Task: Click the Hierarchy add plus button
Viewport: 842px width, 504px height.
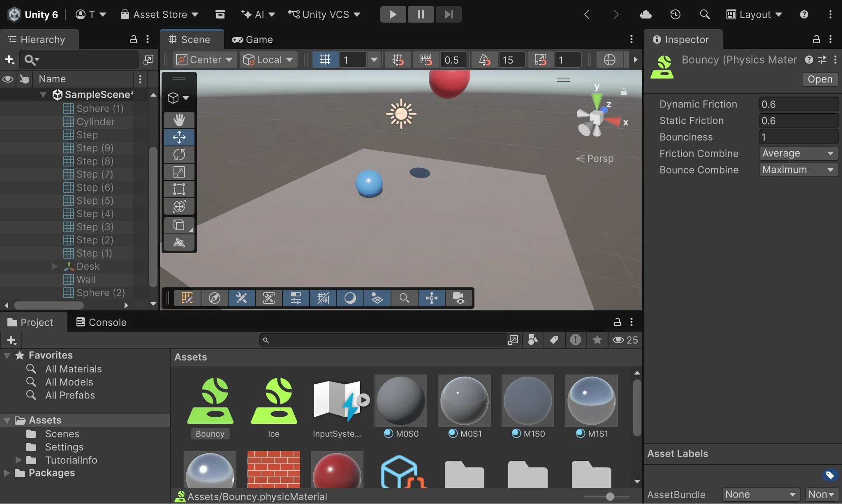Action: click(x=9, y=60)
